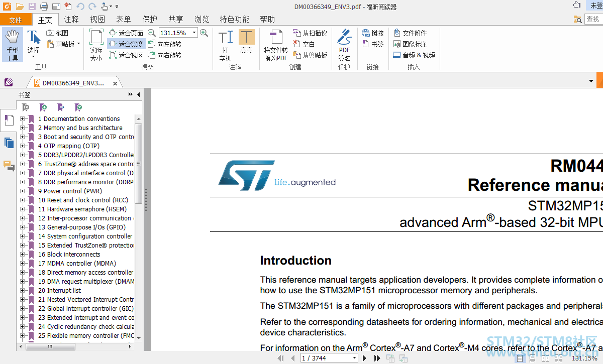Open bookmarks panel in sidebar
Image resolution: width=603 pixels, height=364 pixels.
pyautogui.click(x=9, y=120)
